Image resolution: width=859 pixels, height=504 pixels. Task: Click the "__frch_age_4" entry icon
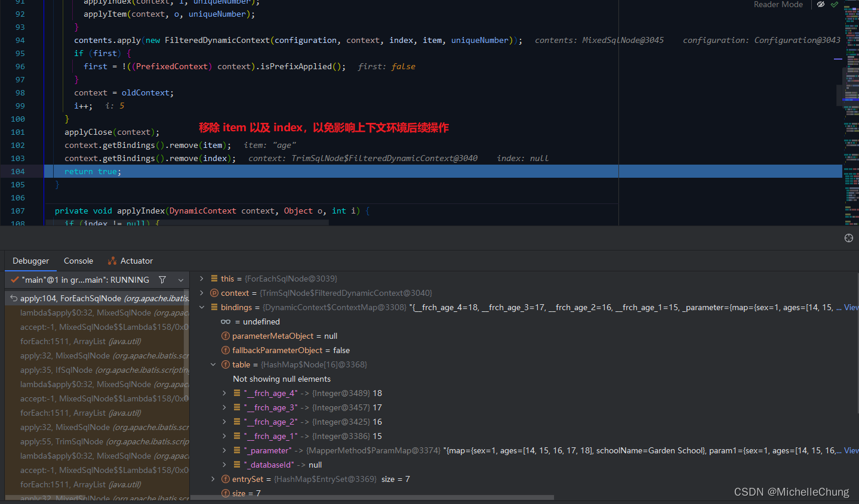pyautogui.click(x=237, y=393)
